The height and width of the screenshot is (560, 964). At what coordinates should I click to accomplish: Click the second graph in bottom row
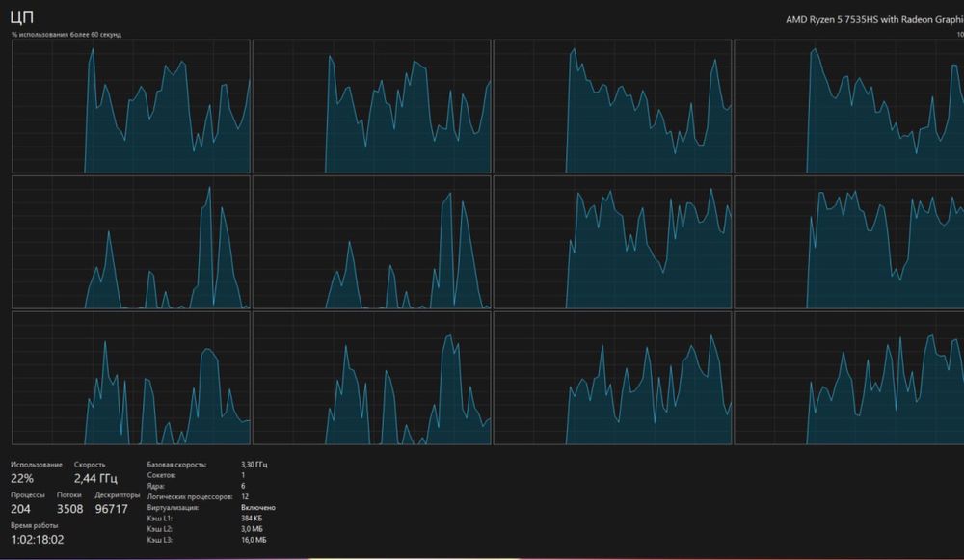click(372, 378)
